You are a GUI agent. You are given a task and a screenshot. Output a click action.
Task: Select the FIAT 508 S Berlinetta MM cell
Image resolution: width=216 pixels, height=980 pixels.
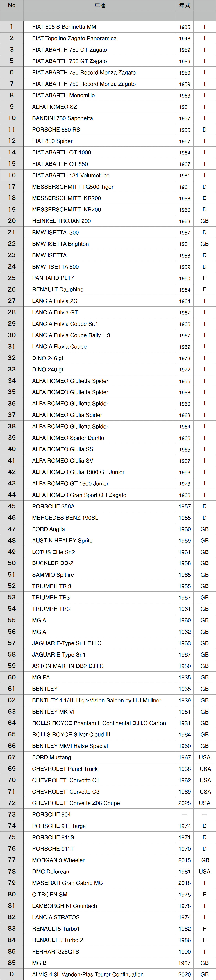tap(64, 27)
